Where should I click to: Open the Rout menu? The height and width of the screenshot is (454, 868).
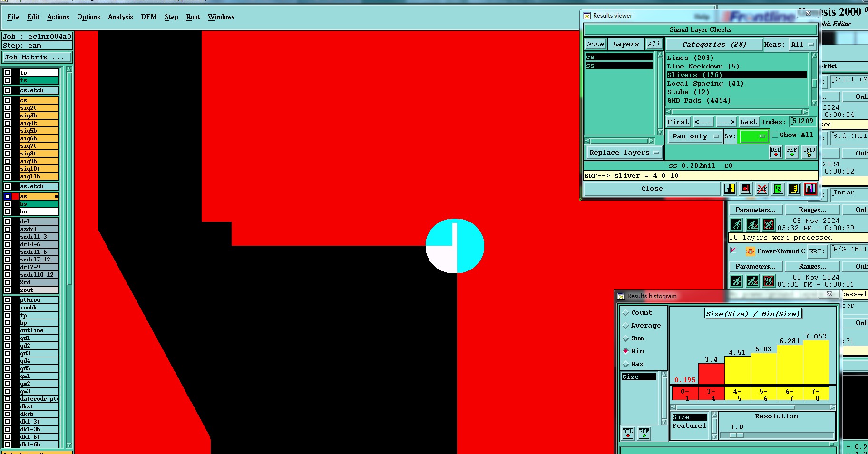coord(193,17)
